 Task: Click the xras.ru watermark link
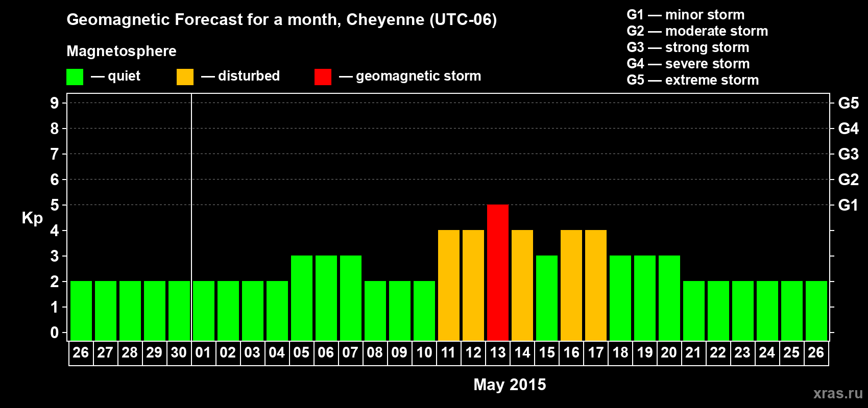[x=838, y=393]
